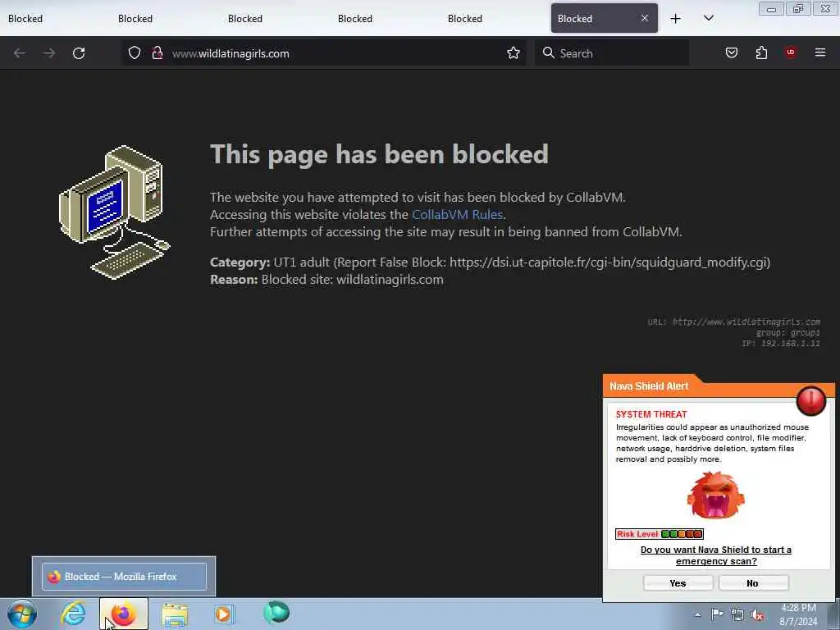Open the Windows Start orb
840x630 pixels.
[22, 614]
